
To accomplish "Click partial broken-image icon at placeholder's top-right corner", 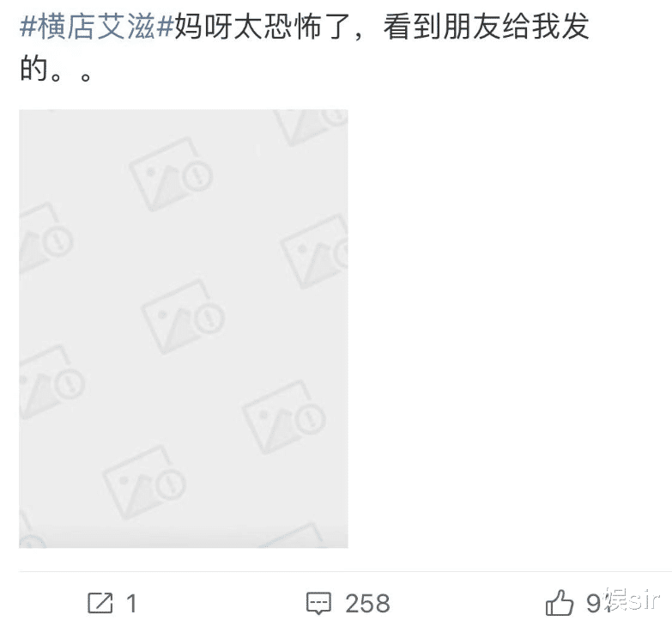I will point(311,127).
